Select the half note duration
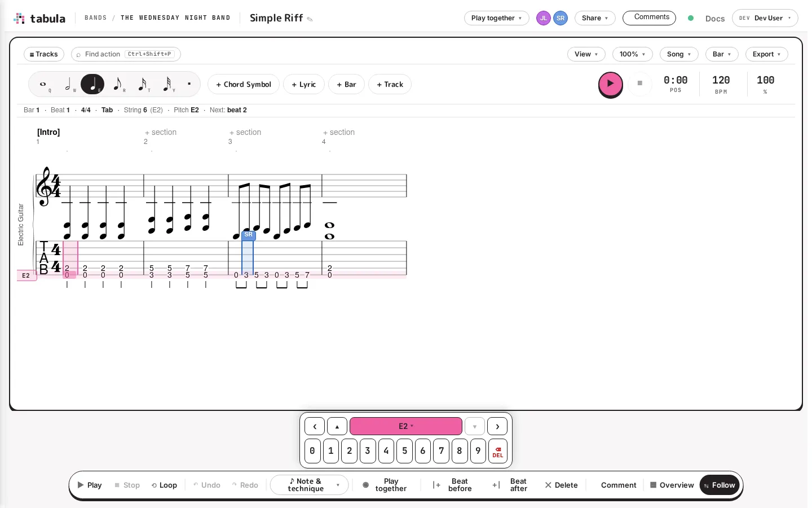 pyautogui.click(x=68, y=84)
